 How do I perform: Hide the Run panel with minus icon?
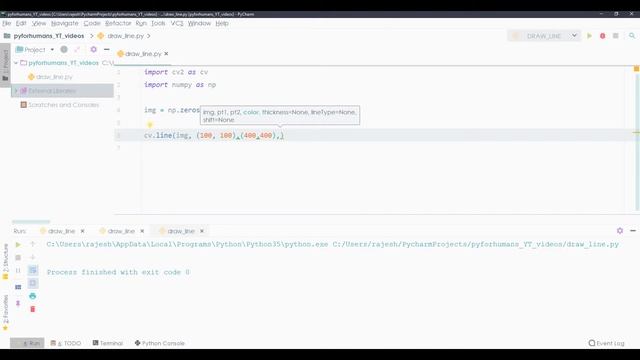[x=633, y=231]
